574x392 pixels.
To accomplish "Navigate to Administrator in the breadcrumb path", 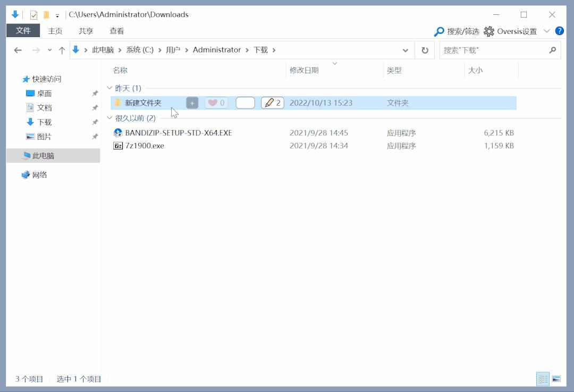I will pyautogui.click(x=217, y=49).
